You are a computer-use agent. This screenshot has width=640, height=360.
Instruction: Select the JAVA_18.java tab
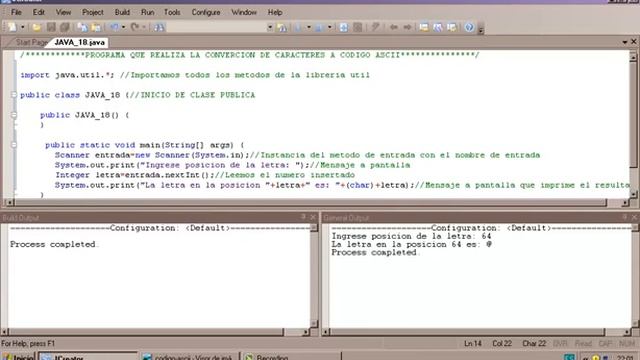point(80,42)
